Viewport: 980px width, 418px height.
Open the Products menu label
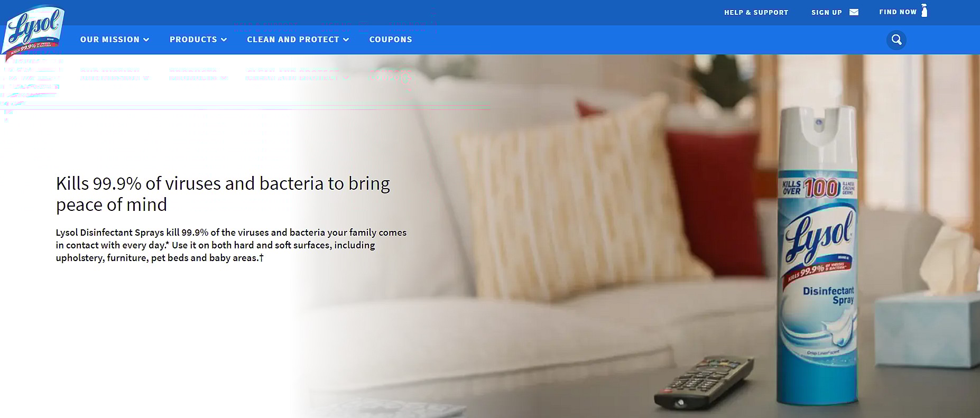coord(193,40)
